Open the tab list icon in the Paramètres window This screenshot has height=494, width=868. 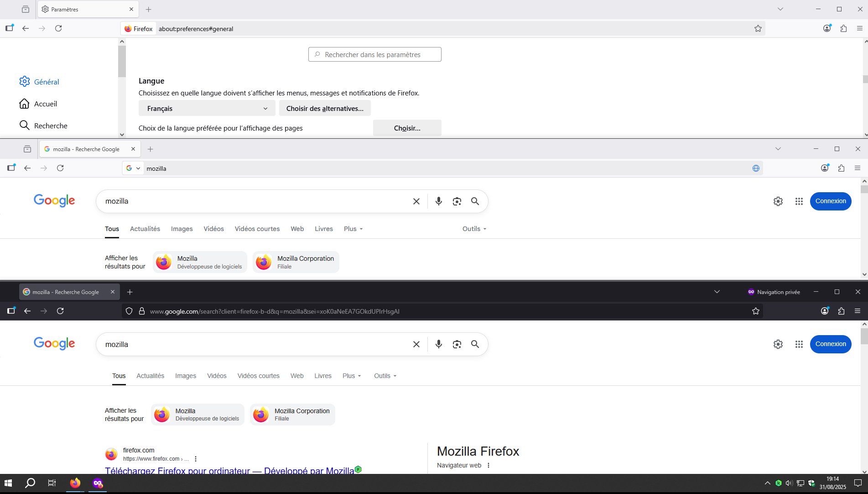click(x=26, y=9)
